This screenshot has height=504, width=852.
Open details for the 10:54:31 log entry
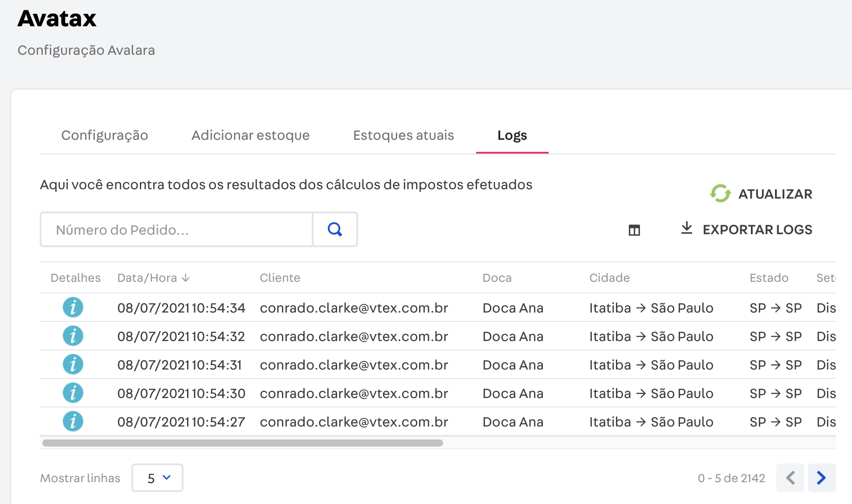pyautogui.click(x=73, y=364)
